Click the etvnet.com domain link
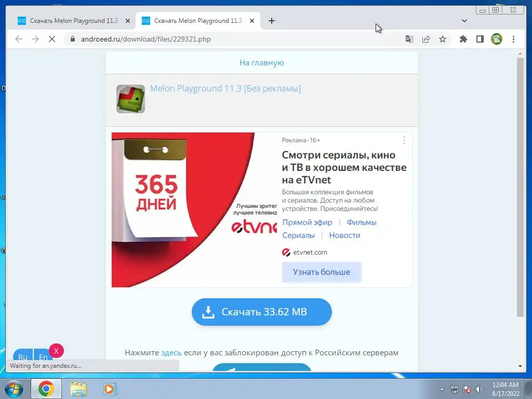This screenshot has height=399, width=532. tap(310, 252)
